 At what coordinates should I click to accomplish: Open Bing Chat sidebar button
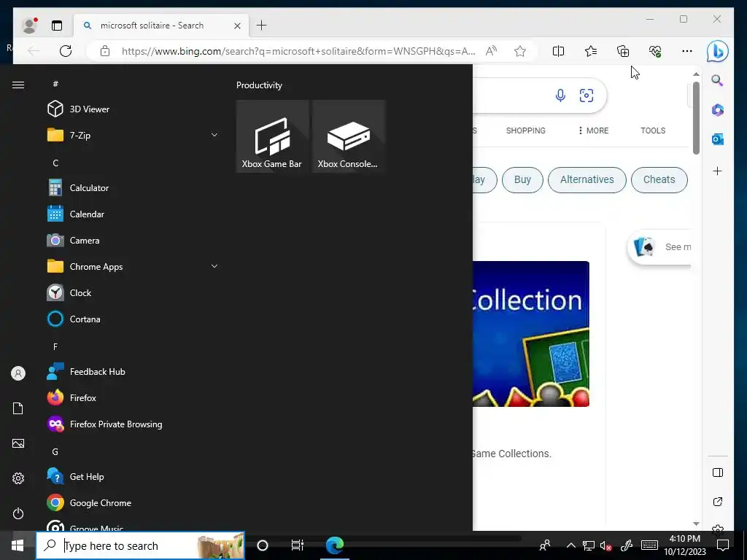718,51
